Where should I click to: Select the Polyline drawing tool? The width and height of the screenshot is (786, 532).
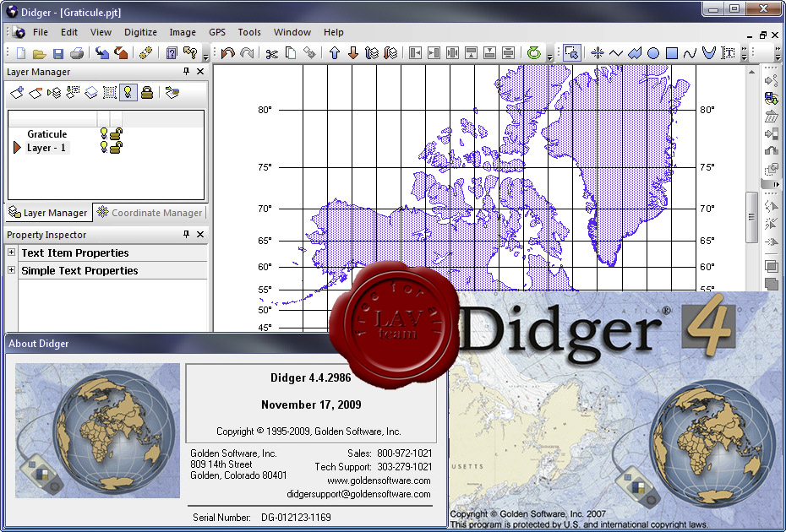point(615,53)
